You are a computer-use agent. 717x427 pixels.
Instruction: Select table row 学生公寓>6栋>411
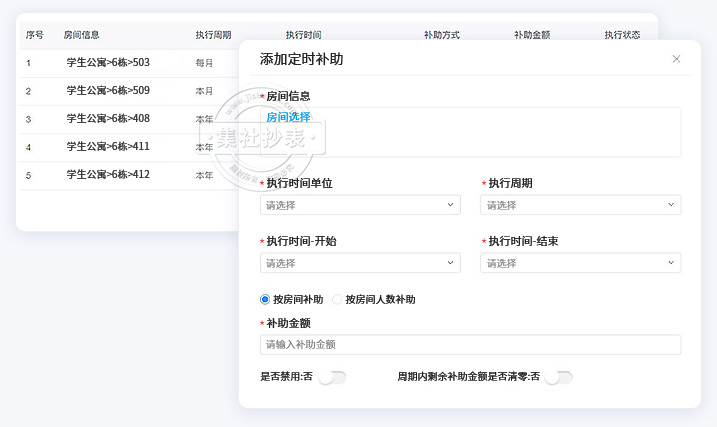(x=108, y=147)
